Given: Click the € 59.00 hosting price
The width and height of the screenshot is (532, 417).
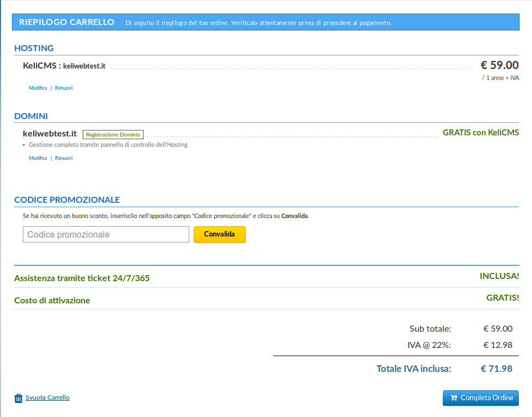Looking at the screenshot, I should click(x=499, y=65).
